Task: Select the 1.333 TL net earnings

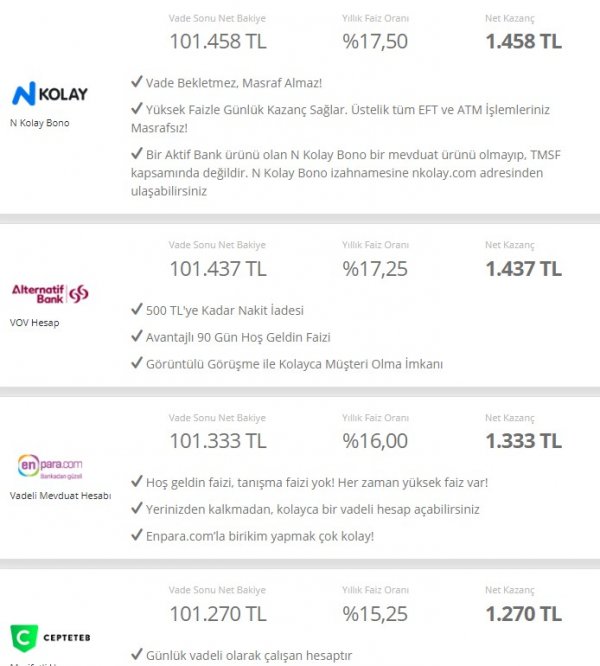Action: click(x=523, y=441)
